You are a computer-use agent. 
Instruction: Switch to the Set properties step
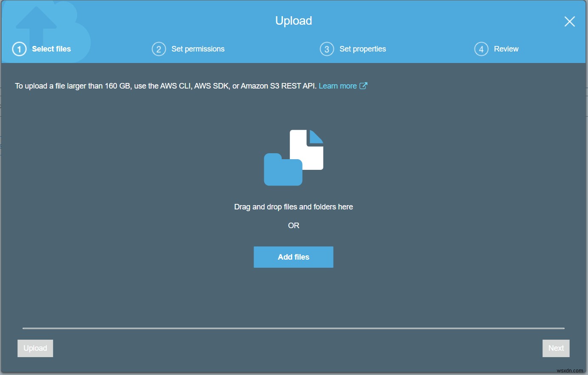(363, 49)
